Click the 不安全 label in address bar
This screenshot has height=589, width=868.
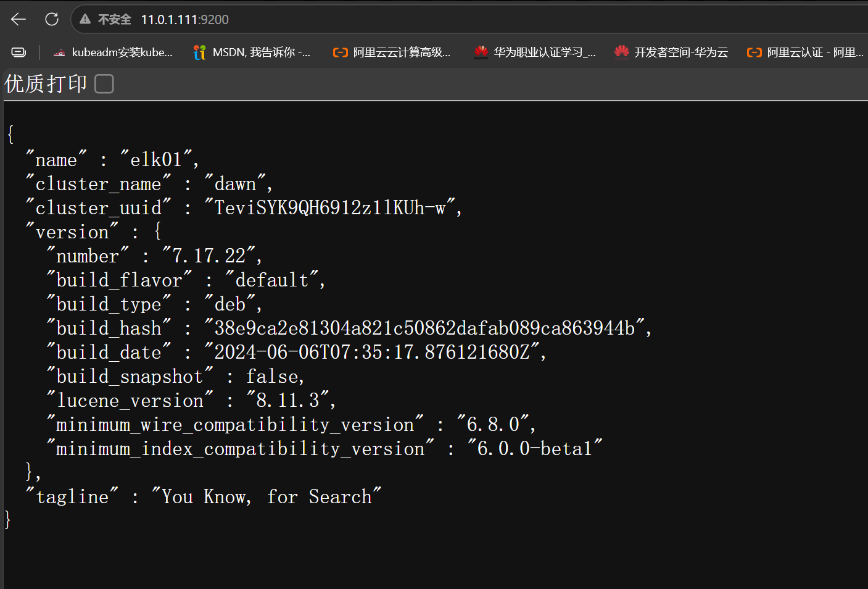pyautogui.click(x=115, y=20)
